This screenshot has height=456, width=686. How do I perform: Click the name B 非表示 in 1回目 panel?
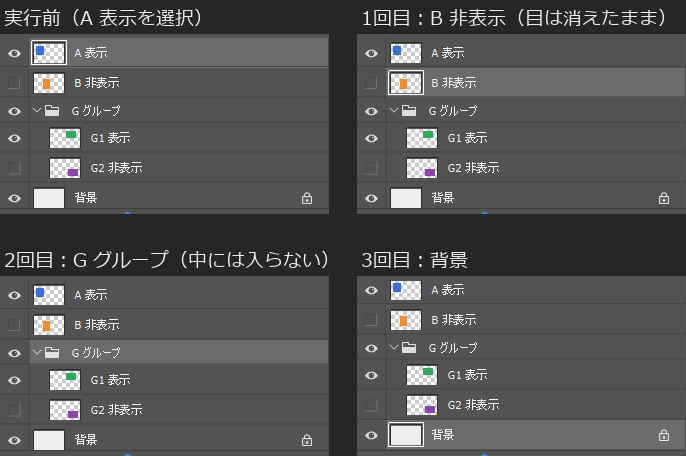454,83
